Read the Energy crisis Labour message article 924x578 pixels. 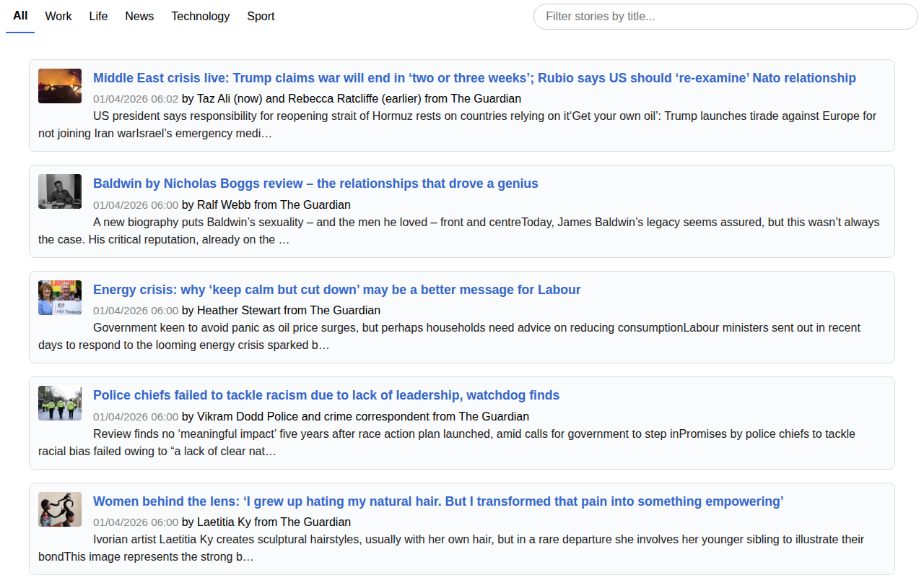click(x=336, y=290)
